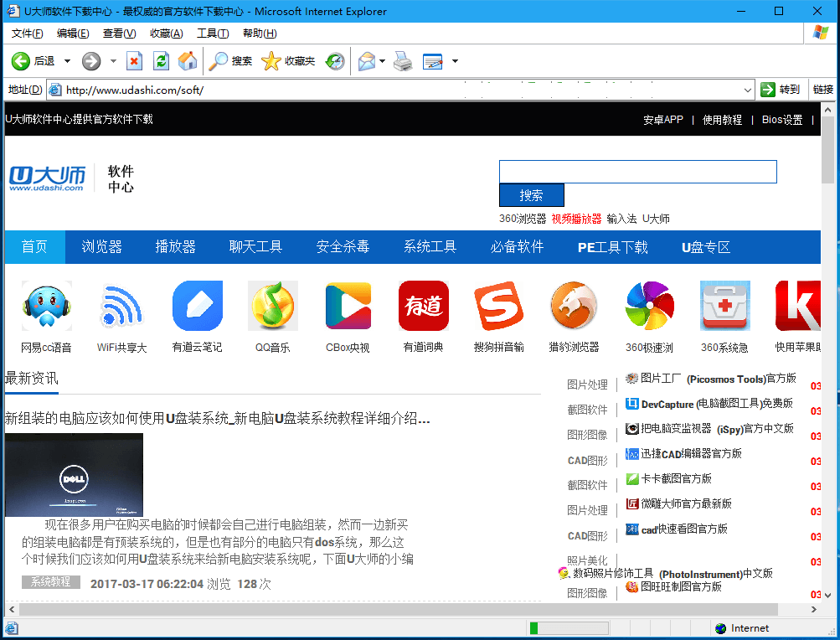Open QQ音乐 app icon

click(273, 306)
